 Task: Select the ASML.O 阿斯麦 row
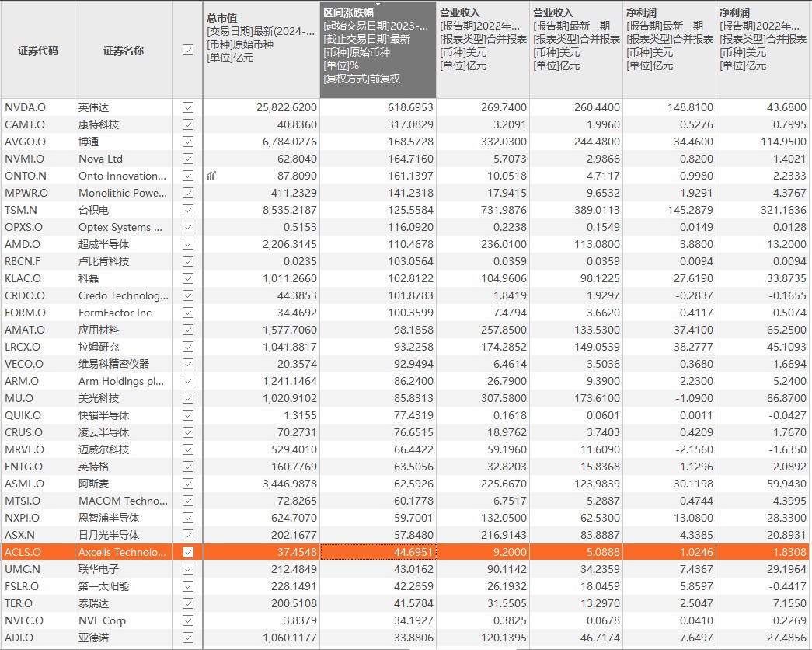pyautogui.click(x=26, y=484)
